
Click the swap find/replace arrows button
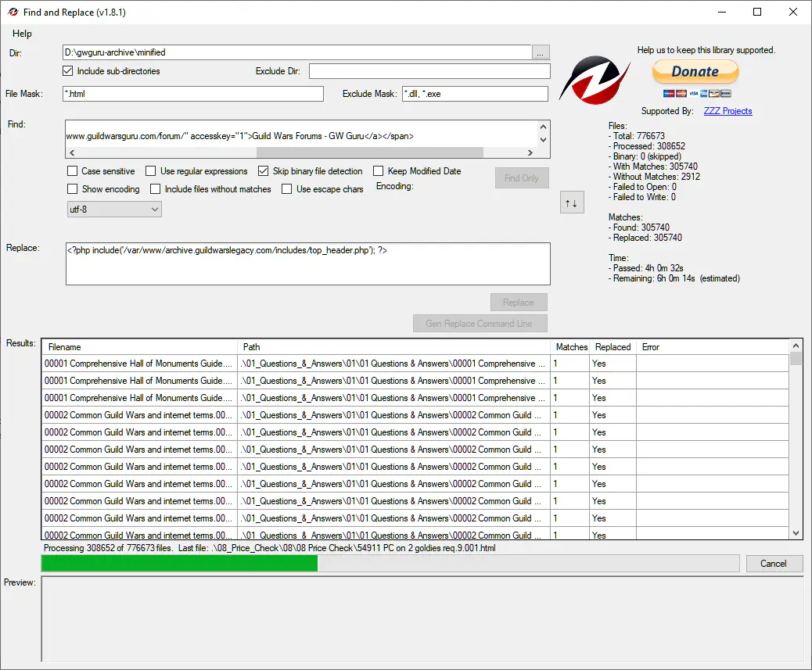pos(572,203)
